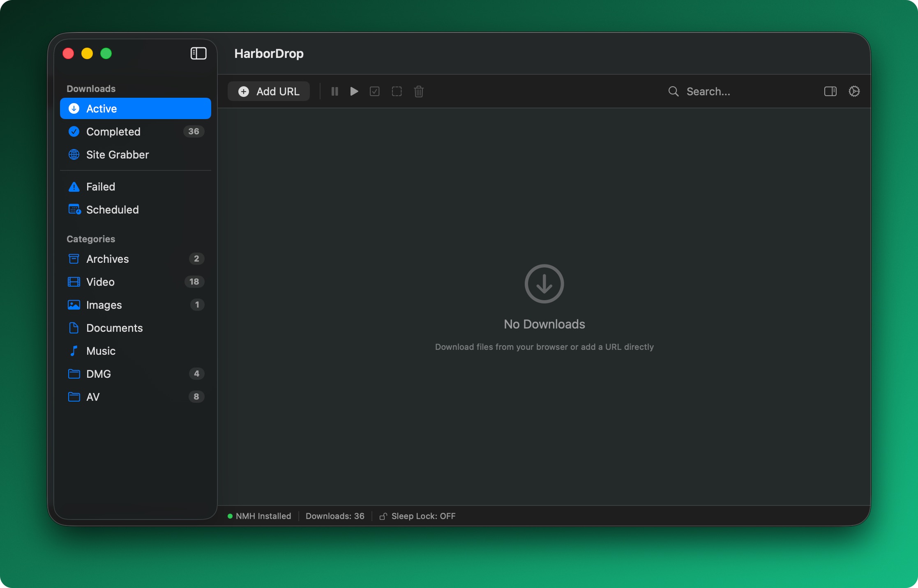Click the NMH Installed status
The width and height of the screenshot is (918, 588).
pyautogui.click(x=259, y=516)
